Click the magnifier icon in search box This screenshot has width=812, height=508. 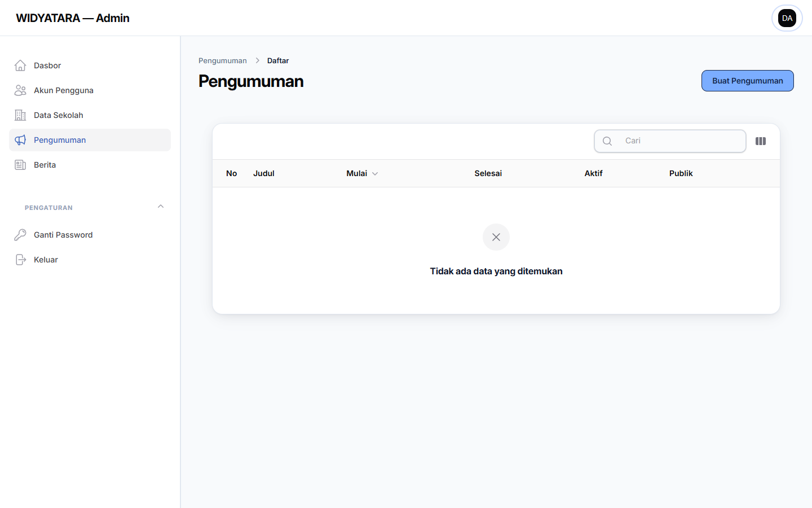click(607, 141)
